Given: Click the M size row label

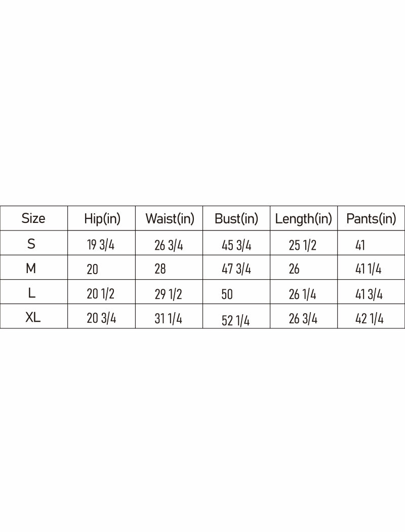Looking at the screenshot, I should pyautogui.click(x=31, y=269).
